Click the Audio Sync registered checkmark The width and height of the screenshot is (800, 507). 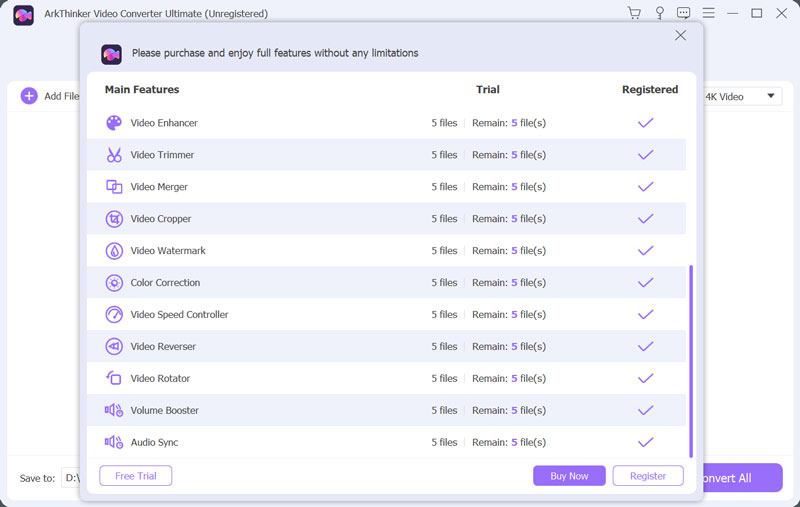645,442
